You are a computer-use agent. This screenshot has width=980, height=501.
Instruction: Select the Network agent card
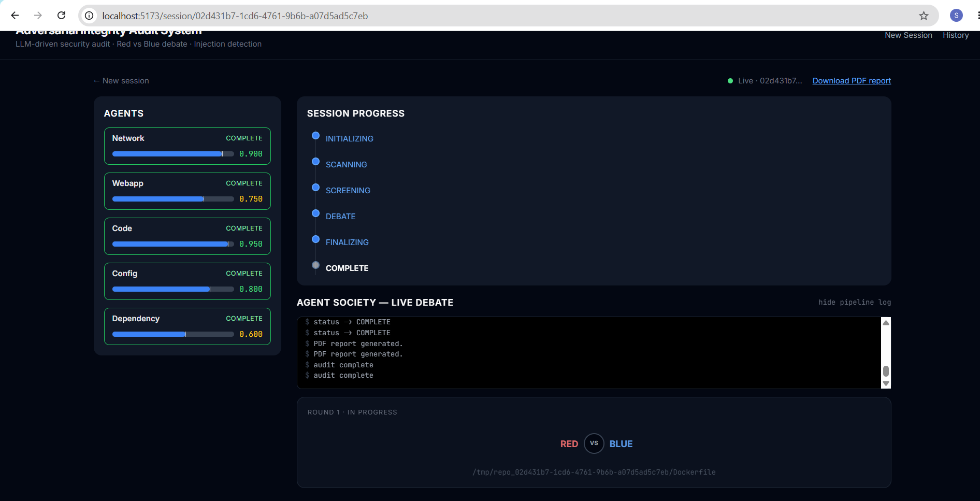(188, 146)
